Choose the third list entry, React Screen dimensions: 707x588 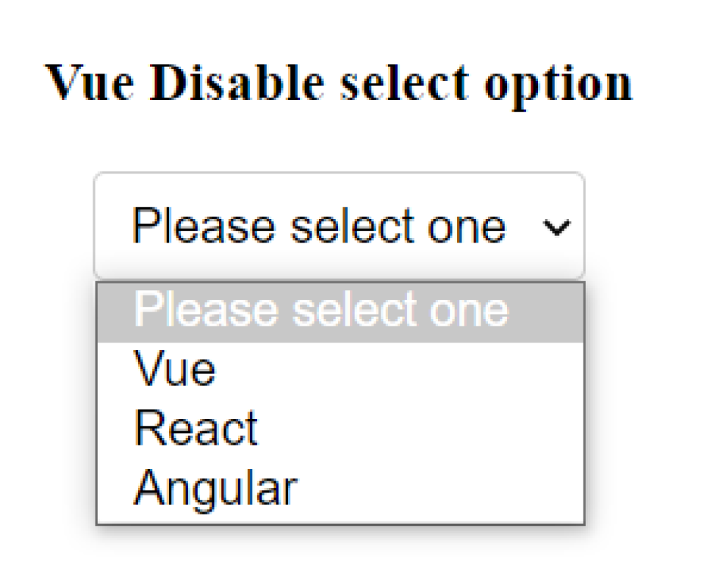(x=196, y=428)
